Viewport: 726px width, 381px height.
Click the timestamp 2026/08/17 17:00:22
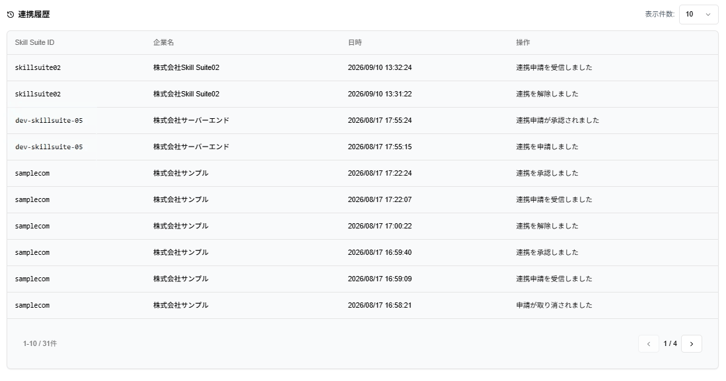(x=380, y=226)
